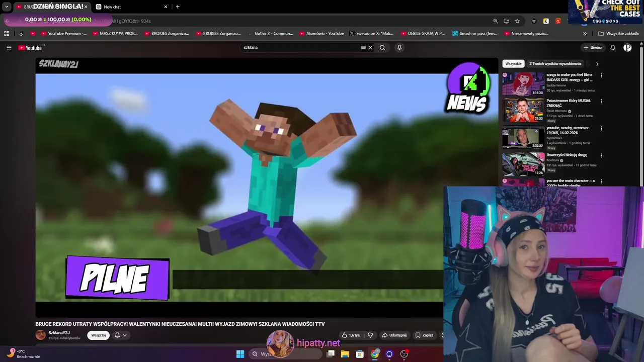644x362 pixels.
Task: Click the SzklanaY2J channel avatar below the video
Action: [40, 335]
